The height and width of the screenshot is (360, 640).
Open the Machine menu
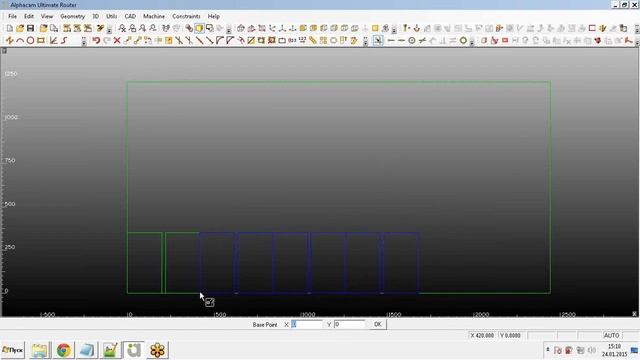[154, 16]
